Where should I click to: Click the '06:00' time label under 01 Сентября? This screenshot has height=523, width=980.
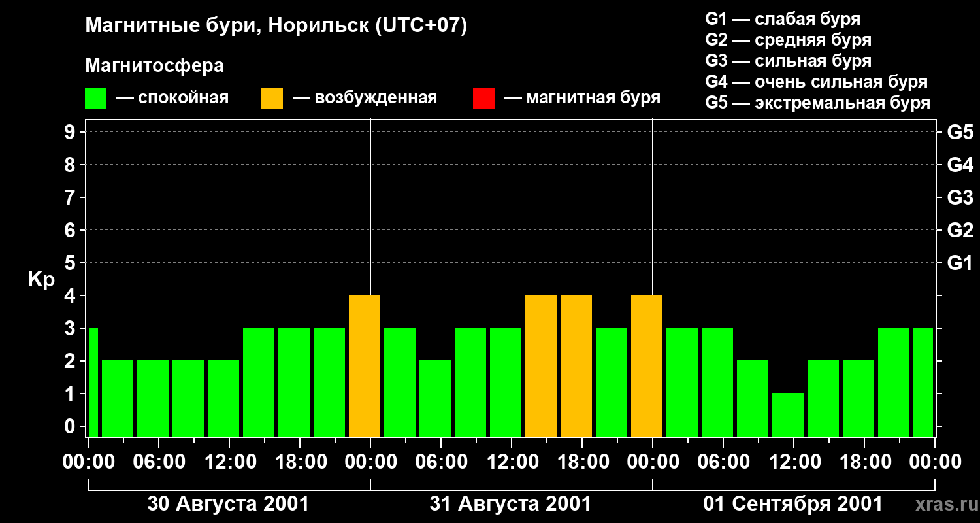pos(723,462)
